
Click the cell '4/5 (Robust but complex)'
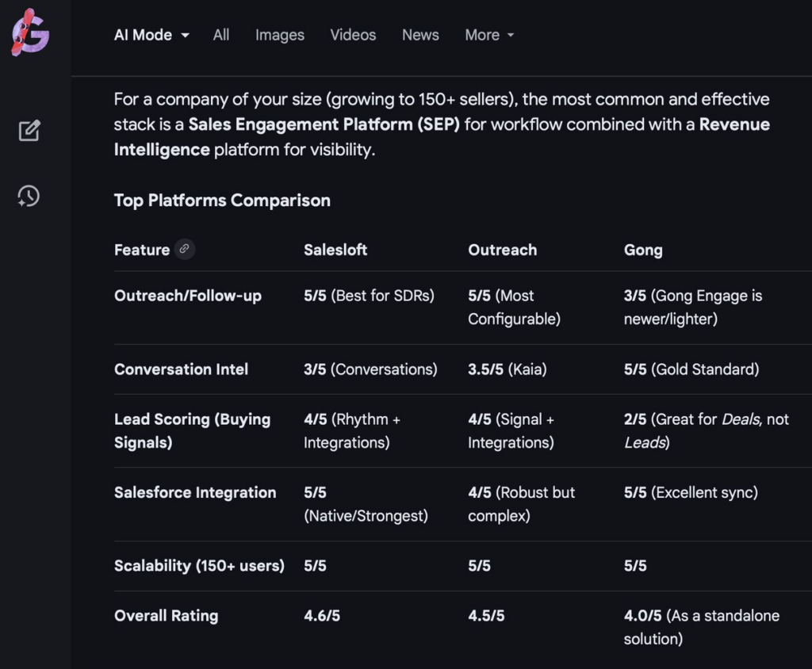[522, 504]
